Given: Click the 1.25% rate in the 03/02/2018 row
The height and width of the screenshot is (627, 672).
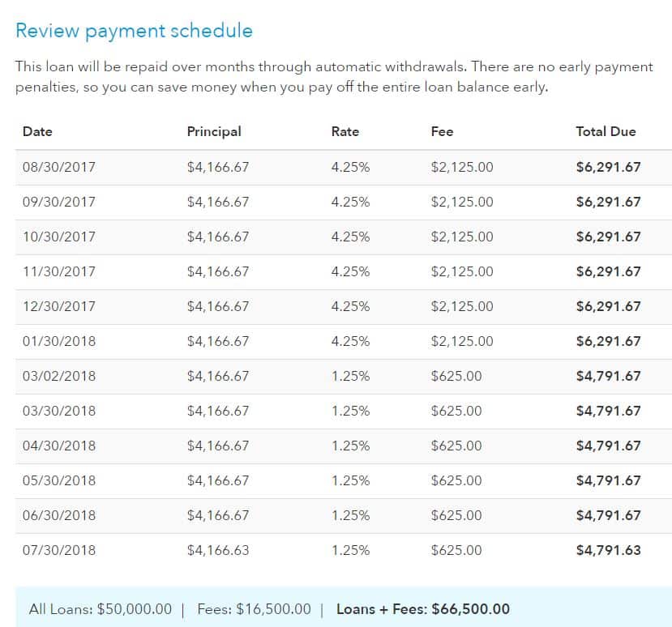Looking at the screenshot, I should tap(350, 376).
